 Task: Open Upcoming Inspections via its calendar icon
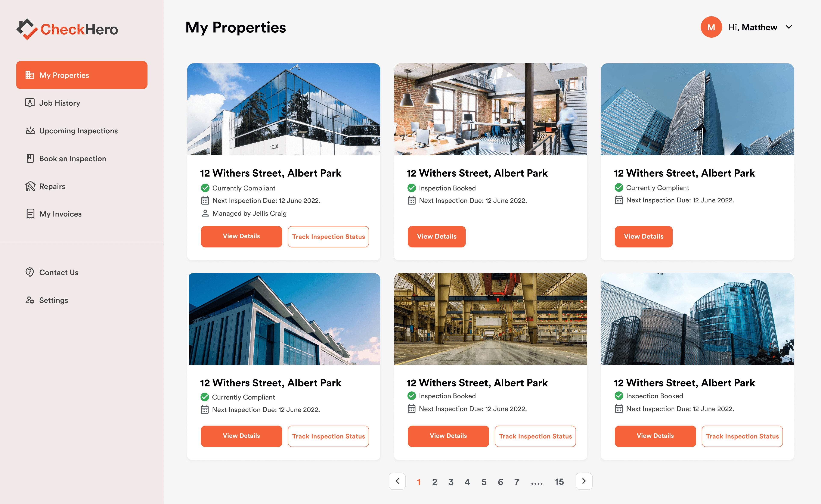[30, 131]
